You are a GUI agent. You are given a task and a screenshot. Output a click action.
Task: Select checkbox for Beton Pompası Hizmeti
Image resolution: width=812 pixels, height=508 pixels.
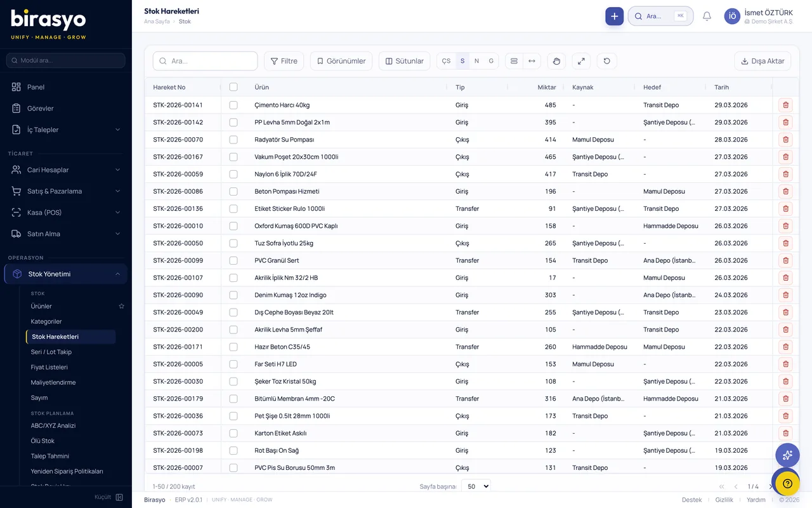click(x=233, y=191)
